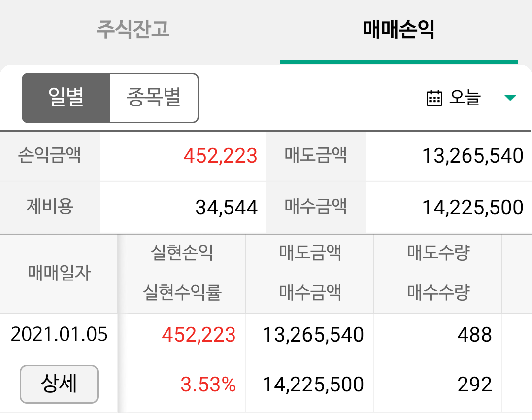Image resolution: width=532 pixels, height=420 pixels.
Task: Toggle view to 일별
Action: point(66,98)
